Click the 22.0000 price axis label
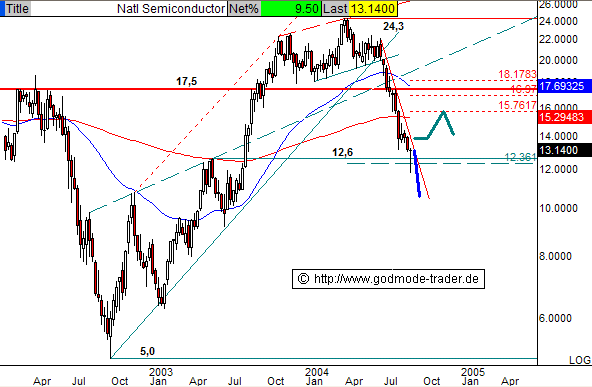 click(x=558, y=39)
